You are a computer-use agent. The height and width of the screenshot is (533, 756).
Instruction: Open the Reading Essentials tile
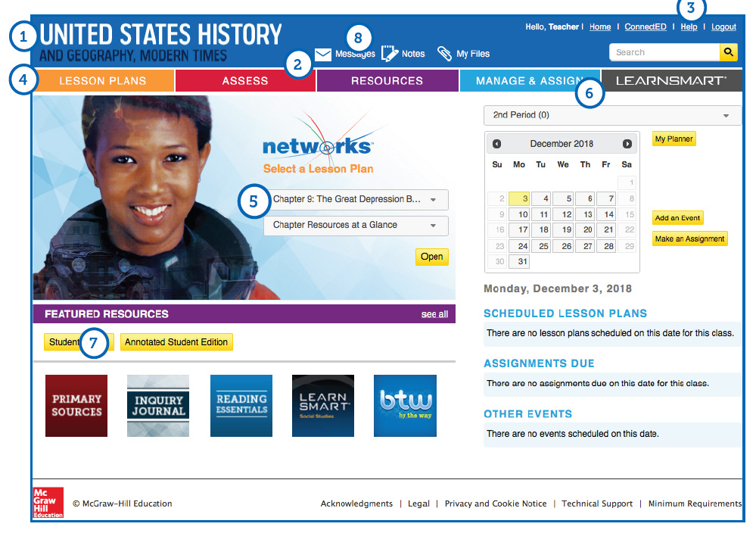(241, 406)
